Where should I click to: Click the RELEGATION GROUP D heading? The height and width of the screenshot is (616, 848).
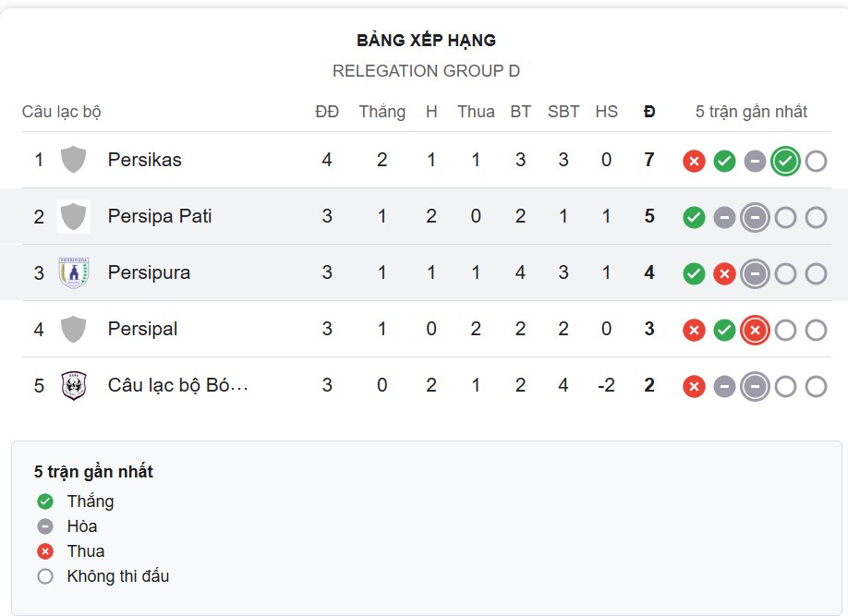426,70
